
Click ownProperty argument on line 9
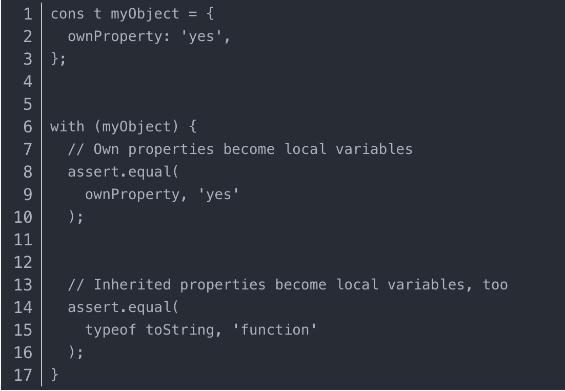(132, 195)
